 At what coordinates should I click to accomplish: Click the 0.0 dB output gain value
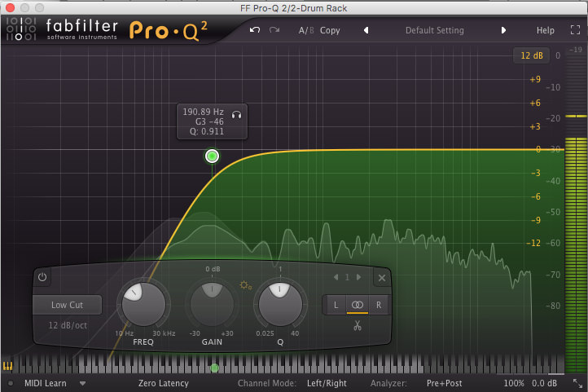pos(545,383)
